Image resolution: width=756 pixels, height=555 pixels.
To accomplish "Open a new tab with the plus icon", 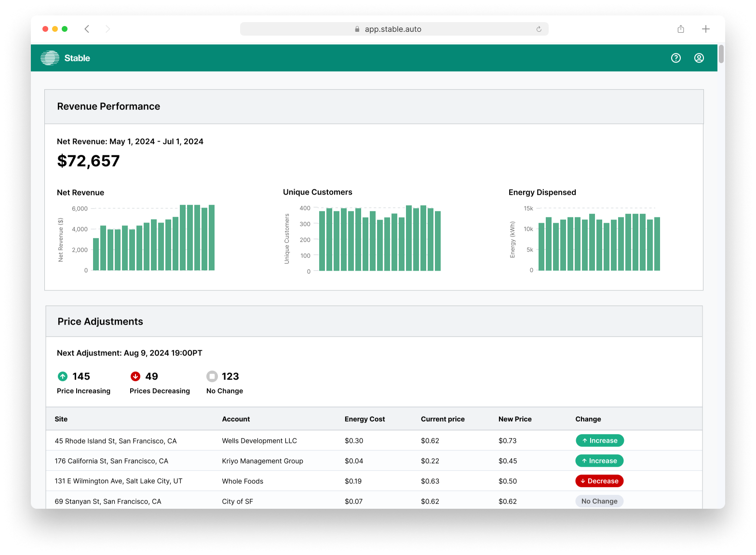I will coord(705,29).
